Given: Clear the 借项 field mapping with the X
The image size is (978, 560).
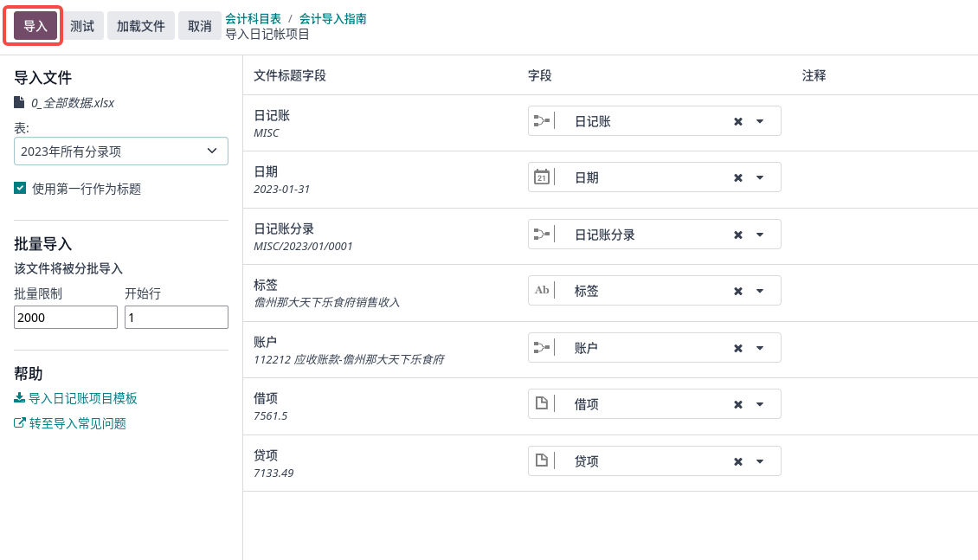Looking at the screenshot, I should (x=738, y=405).
